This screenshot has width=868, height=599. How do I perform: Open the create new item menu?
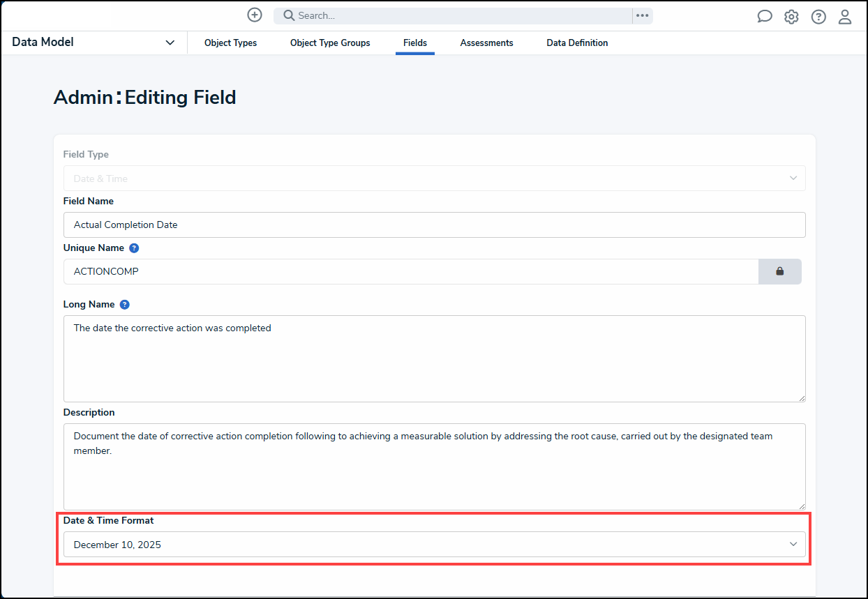pyautogui.click(x=254, y=14)
